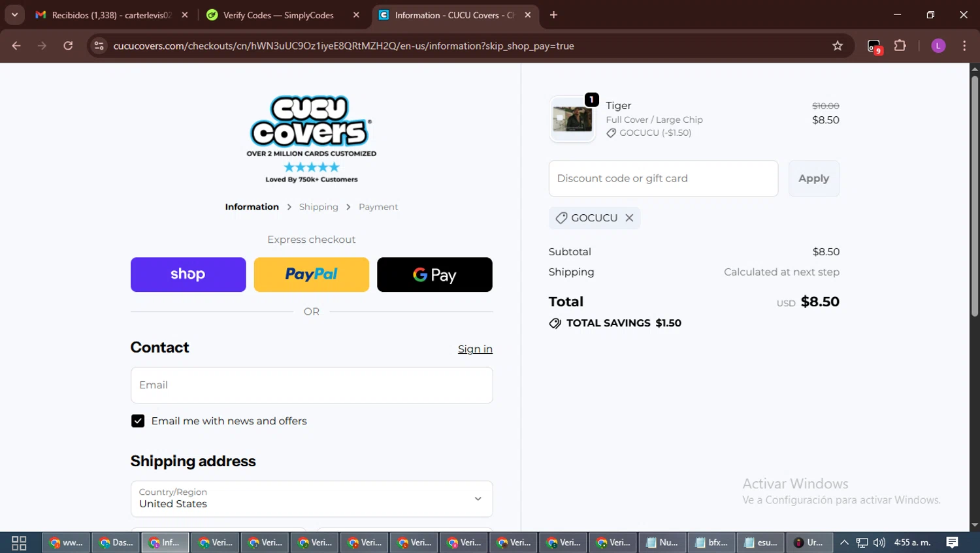Open the 'bfx...' Notepad taskbar window
The image size is (980, 553).
coord(712,543)
